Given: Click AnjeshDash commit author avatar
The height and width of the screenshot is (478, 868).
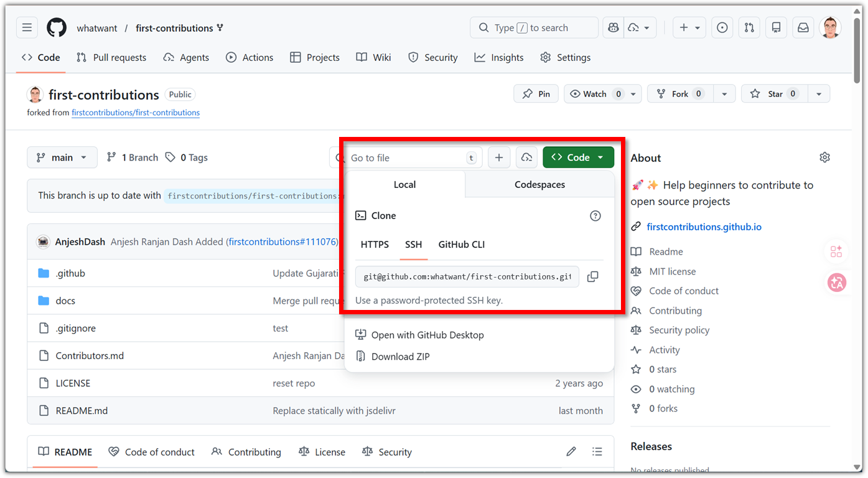Looking at the screenshot, I should point(43,241).
